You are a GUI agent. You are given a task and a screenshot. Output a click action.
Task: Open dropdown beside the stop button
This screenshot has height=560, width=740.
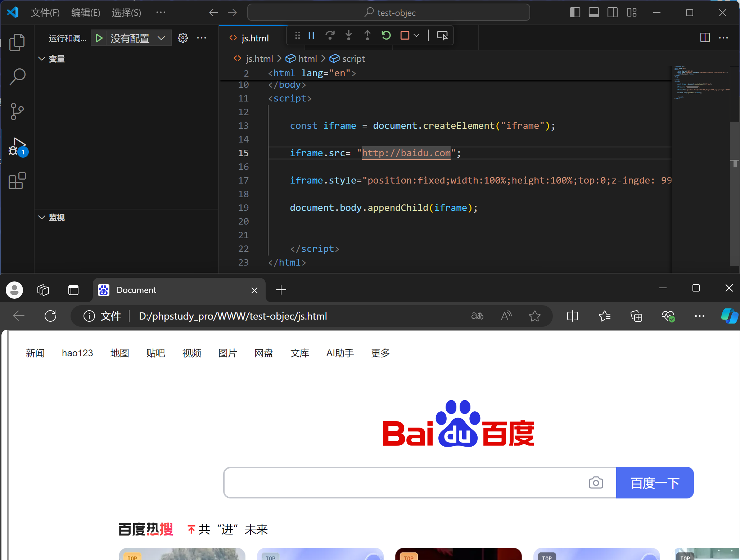pyautogui.click(x=416, y=35)
